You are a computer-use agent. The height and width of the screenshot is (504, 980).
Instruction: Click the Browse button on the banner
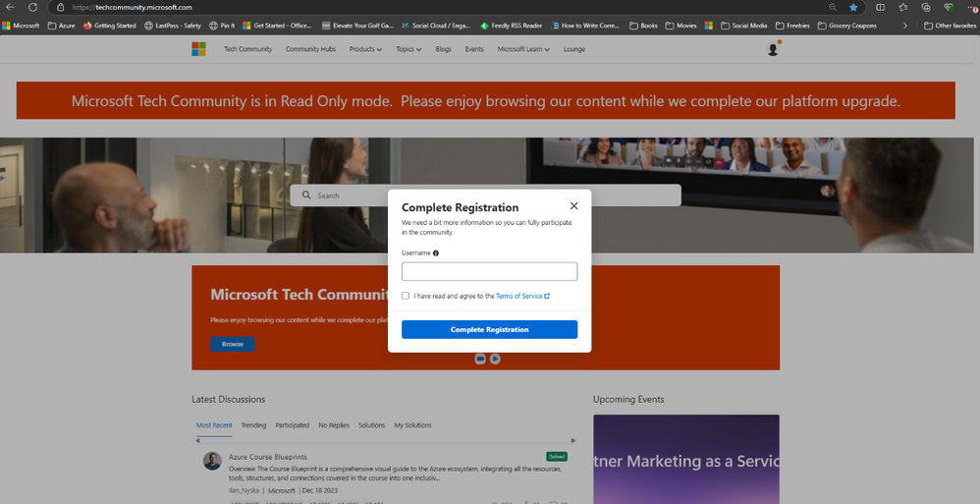pos(233,344)
